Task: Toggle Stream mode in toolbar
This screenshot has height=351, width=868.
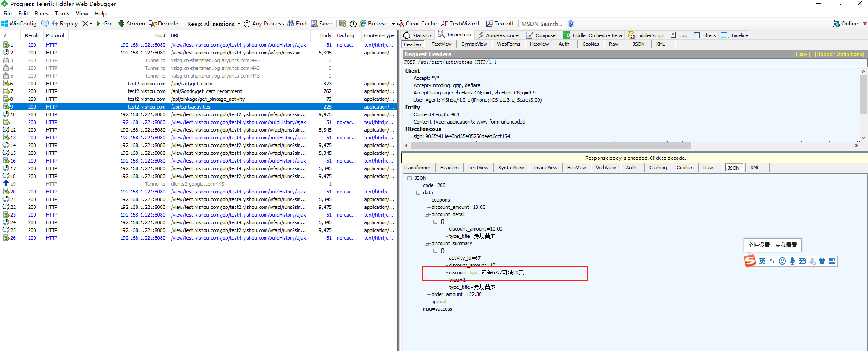Action: pyautogui.click(x=132, y=24)
